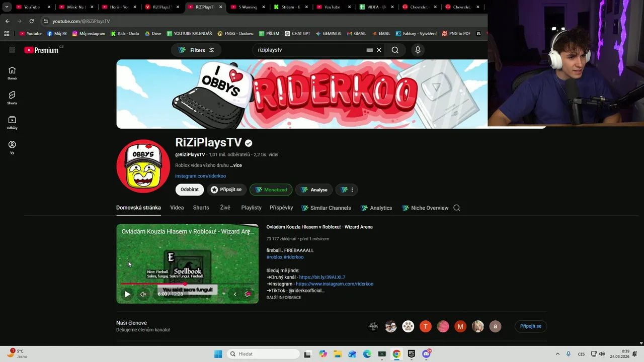Click the Připojit se button in members row
The image size is (644, 362).
point(531,326)
